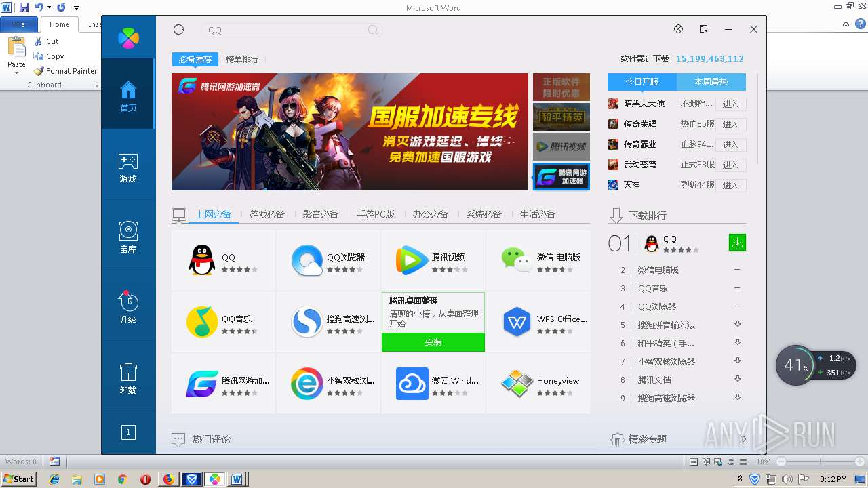Viewport: 868px width, 488px height.
Task: Open the 卸载 uninstall sidebar section
Action: pyautogui.click(x=128, y=379)
